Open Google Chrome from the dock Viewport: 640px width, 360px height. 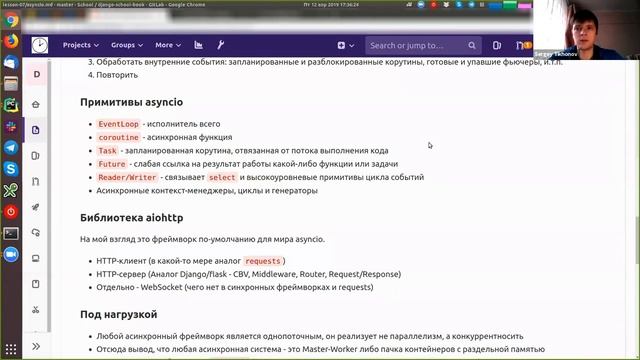pos(11,20)
